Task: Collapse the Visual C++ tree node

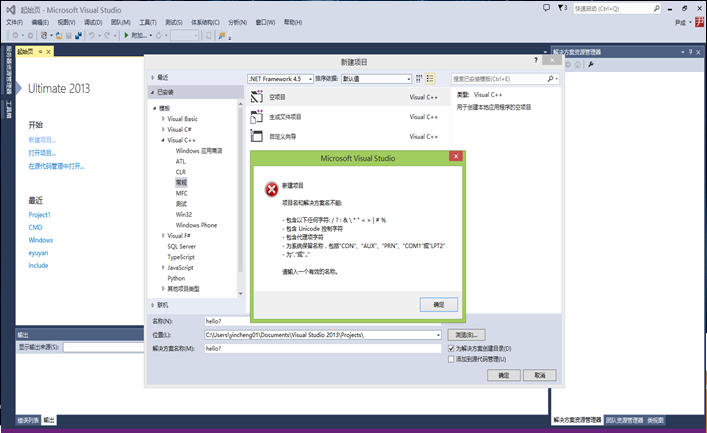Action: point(163,140)
